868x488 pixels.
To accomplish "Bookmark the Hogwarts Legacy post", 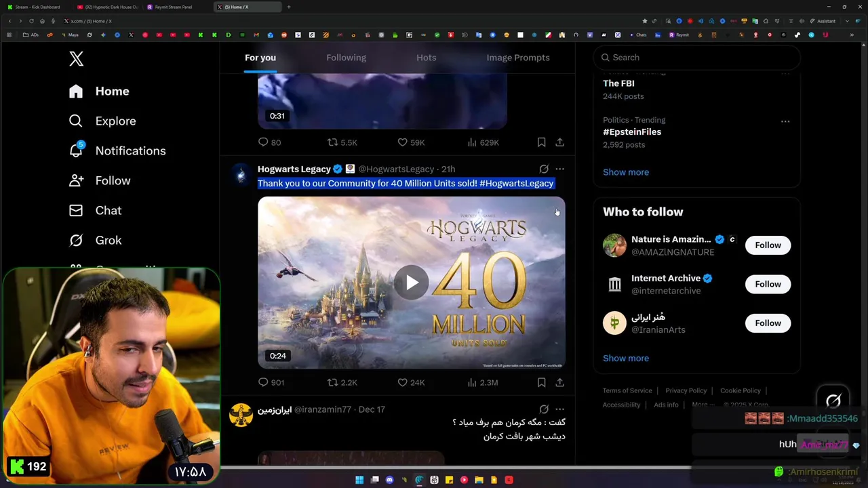I will pos(541,382).
